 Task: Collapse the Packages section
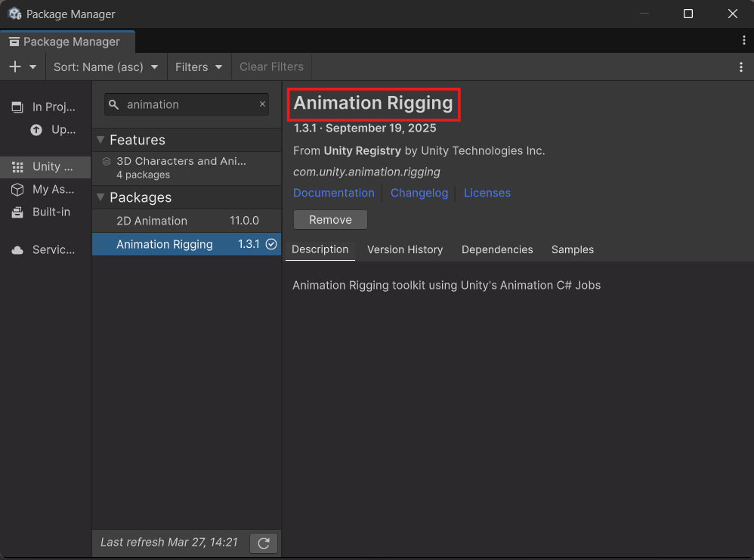(x=100, y=197)
